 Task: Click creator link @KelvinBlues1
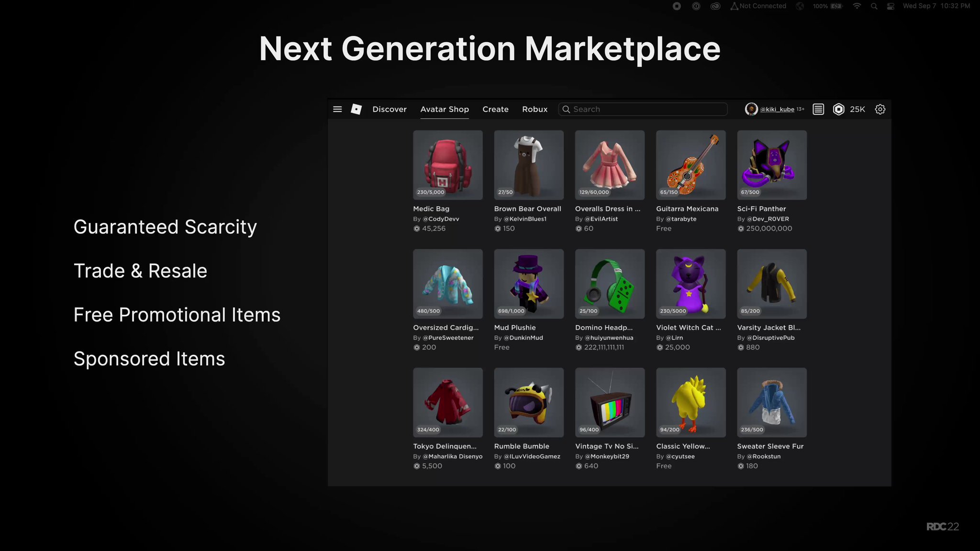(x=525, y=219)
